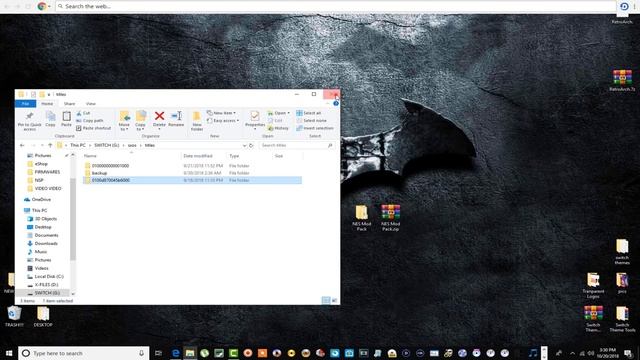This screenshot has width=640, height=360.
Task: Click the Copy button in Clipboard group
Action: (50, 119)
